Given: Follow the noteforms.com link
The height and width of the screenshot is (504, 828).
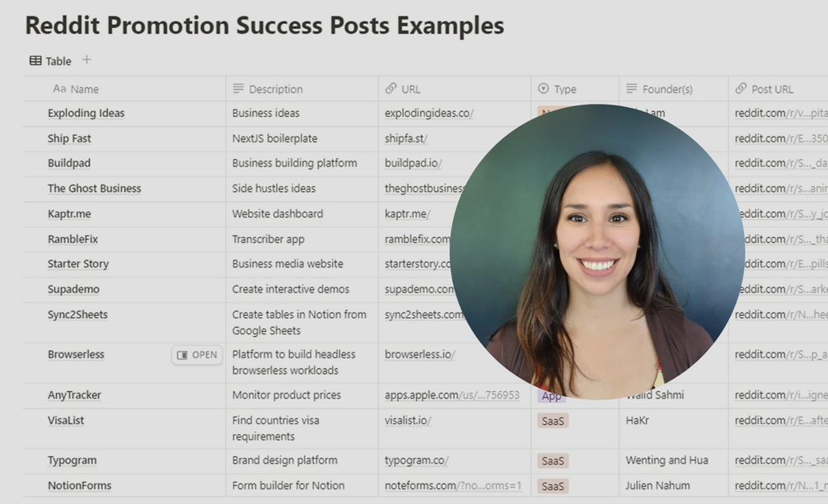Looking at the screenshot, I should (x=453, y=486).
